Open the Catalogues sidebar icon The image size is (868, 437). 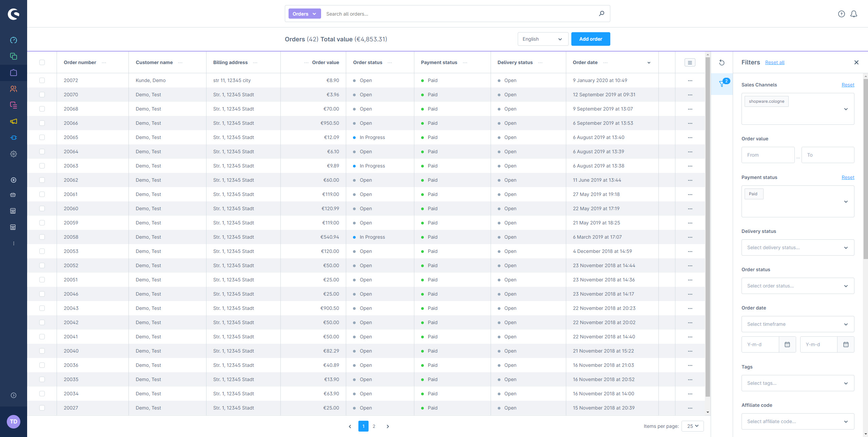pyautogui.click(x=14, y=56)
